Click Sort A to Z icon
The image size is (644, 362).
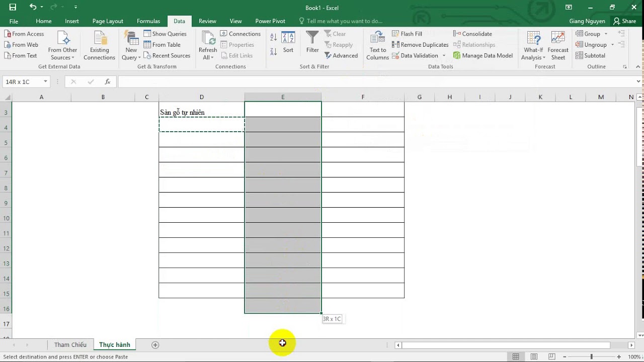[273, 37]
